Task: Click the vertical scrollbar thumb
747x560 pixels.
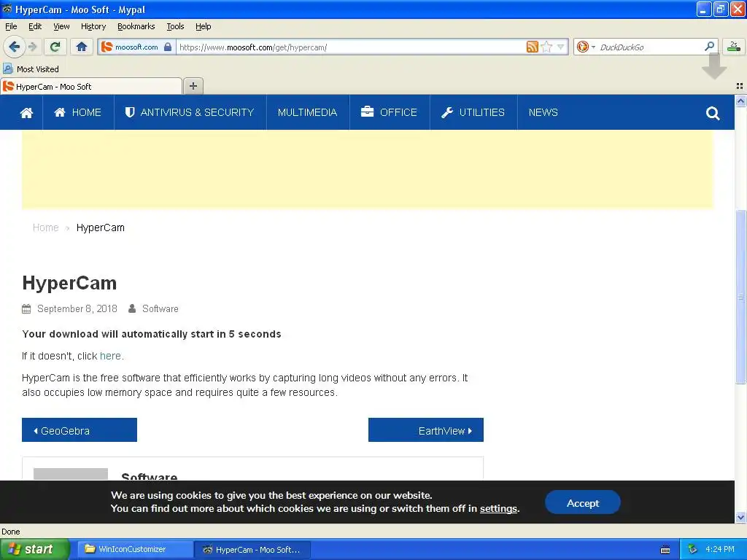Action: (x=740, y=296)
